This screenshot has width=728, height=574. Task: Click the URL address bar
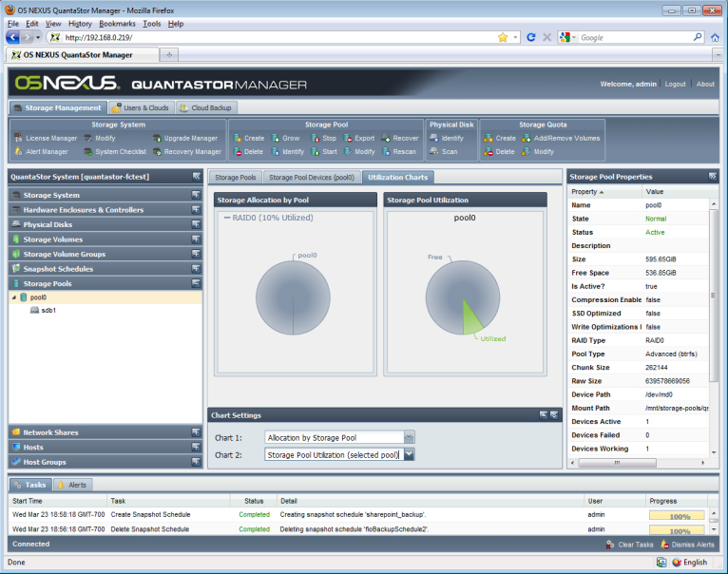(278, 38)
